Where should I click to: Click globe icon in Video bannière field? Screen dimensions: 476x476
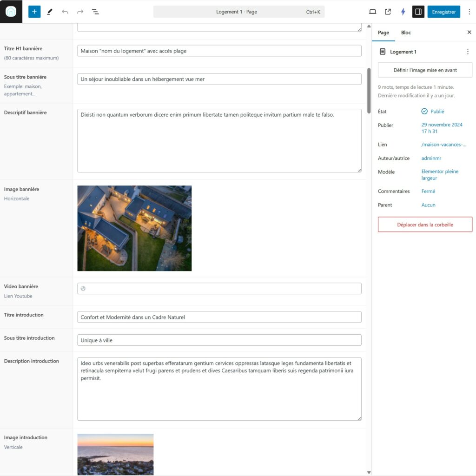(x=83, y=288)
